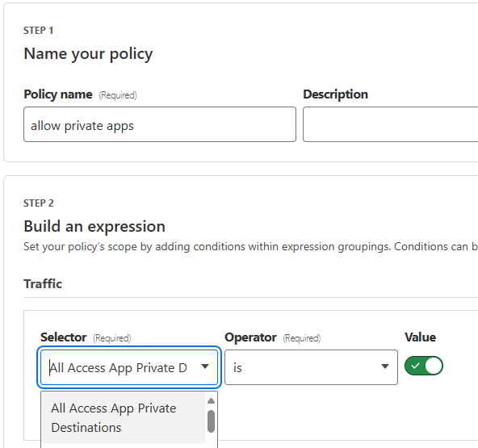Click the "Policy name" field label
Image resolution: width=478 pixels, height=448 pixels.
[58, 94]
